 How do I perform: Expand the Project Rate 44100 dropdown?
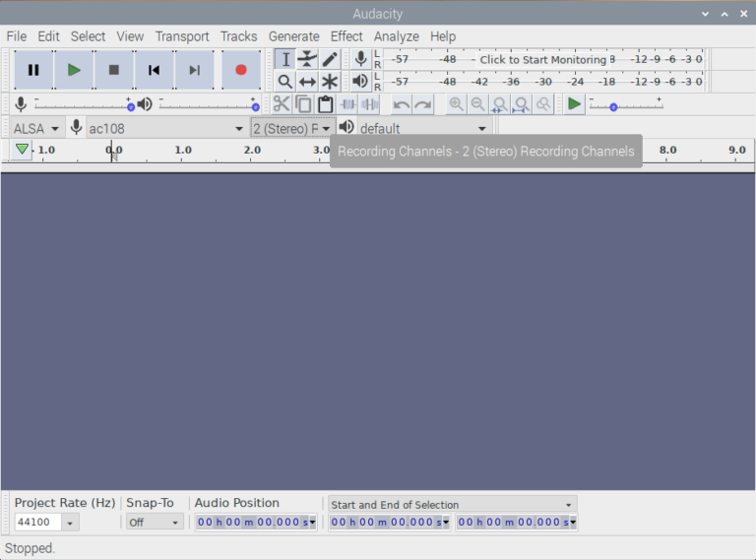coord(70,523)
